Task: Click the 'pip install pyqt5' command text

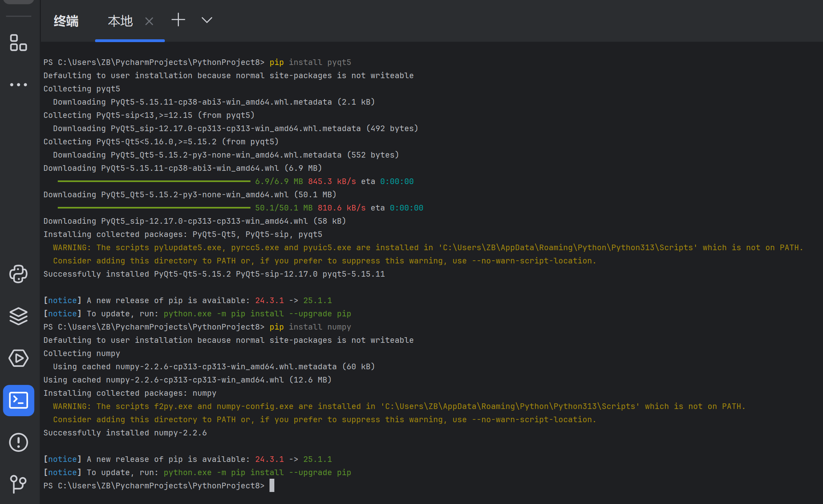Action: coord(310,62)
